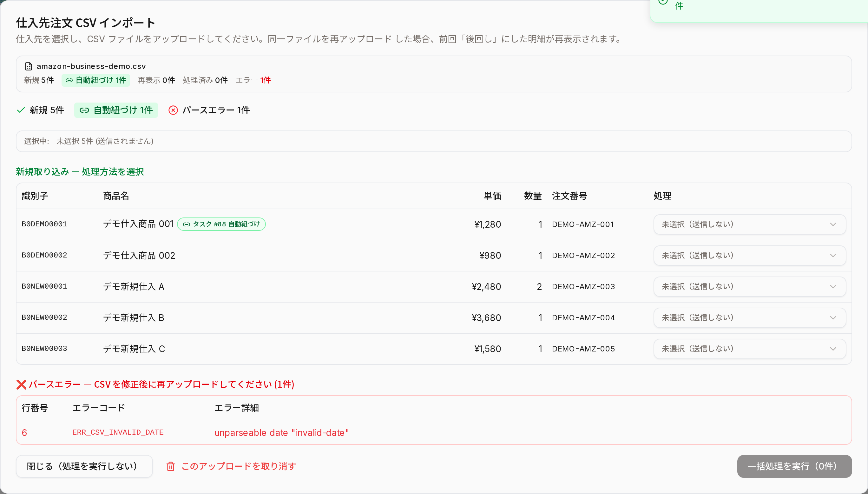
Task: Click identifier B0DEMO00002
Action: coord(44,256)
